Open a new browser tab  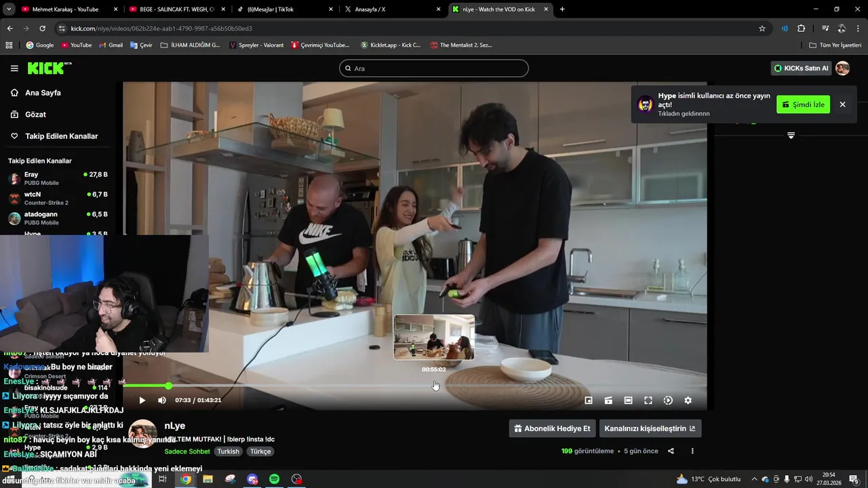point(562,9)
